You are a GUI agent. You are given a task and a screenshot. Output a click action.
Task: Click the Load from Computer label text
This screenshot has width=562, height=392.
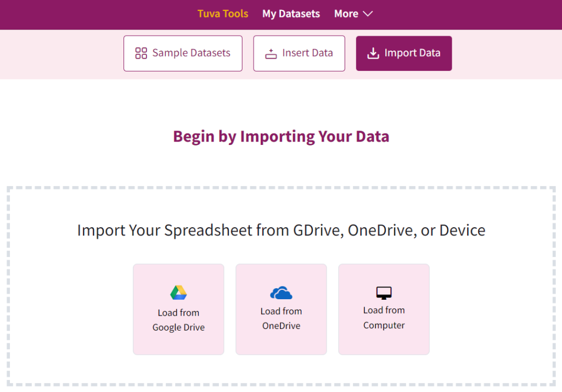pos(384,318)
